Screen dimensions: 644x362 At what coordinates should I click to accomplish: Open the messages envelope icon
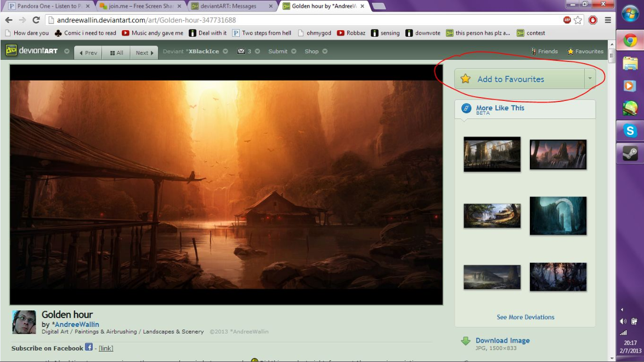tap(241, 52)
